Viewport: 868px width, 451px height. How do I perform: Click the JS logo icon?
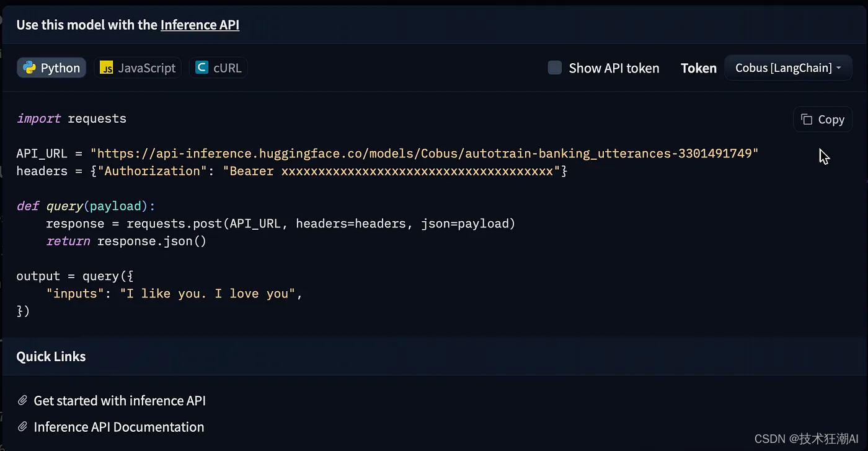pyautogui.click(x=107, y=68)
